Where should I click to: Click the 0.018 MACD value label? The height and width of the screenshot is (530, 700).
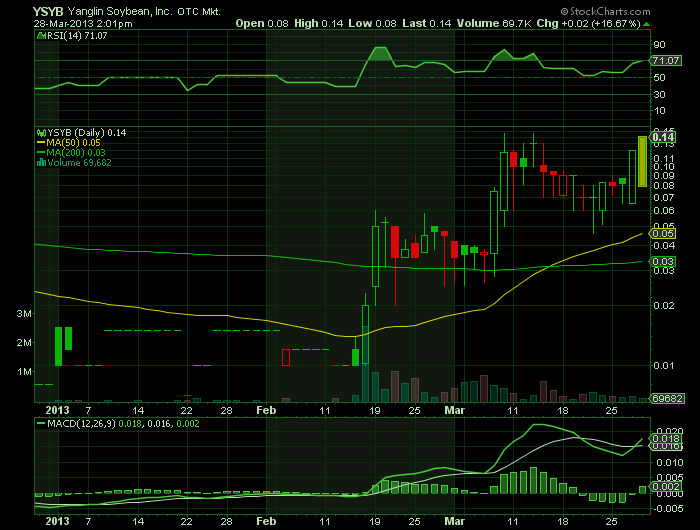coord(663,438)
